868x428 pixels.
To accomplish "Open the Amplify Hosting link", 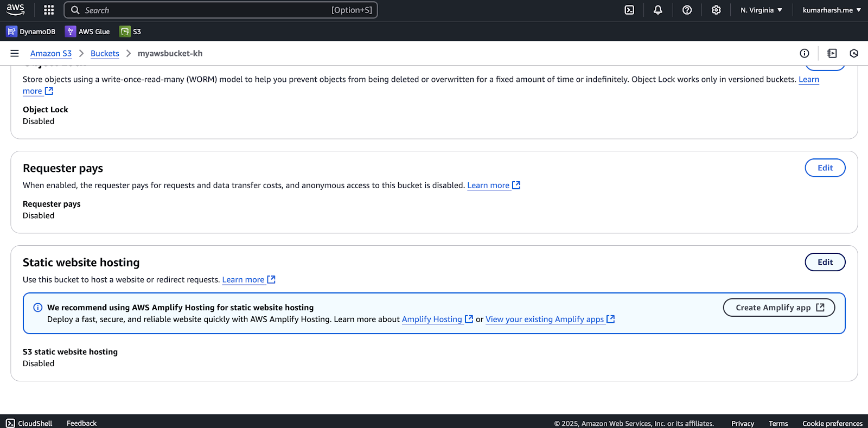I will coord(437,320).
